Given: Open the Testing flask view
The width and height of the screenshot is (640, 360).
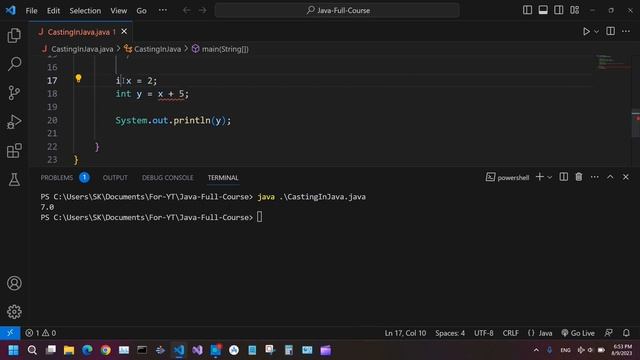Looking at the screenshot, I should tap(14, 180).
